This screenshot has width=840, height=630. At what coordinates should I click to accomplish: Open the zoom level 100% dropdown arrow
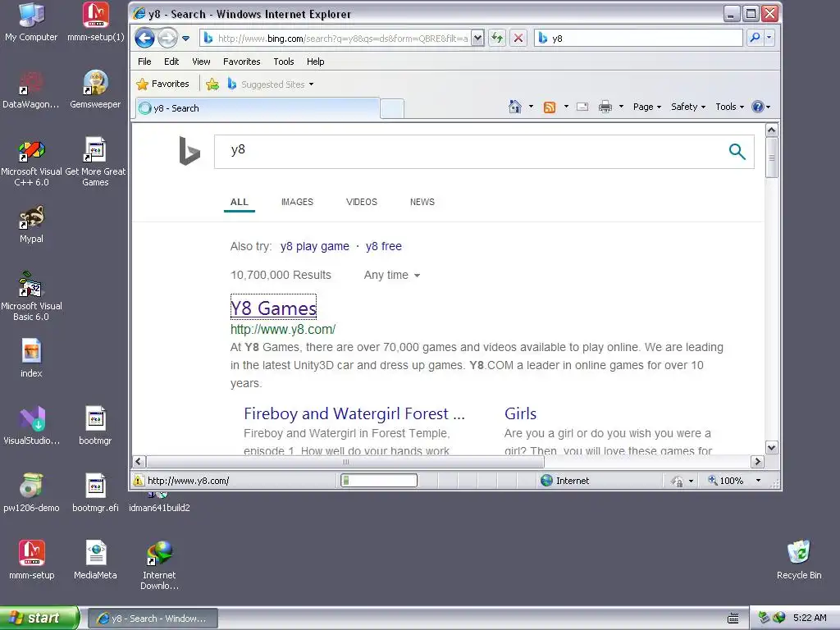click(758, 481)
